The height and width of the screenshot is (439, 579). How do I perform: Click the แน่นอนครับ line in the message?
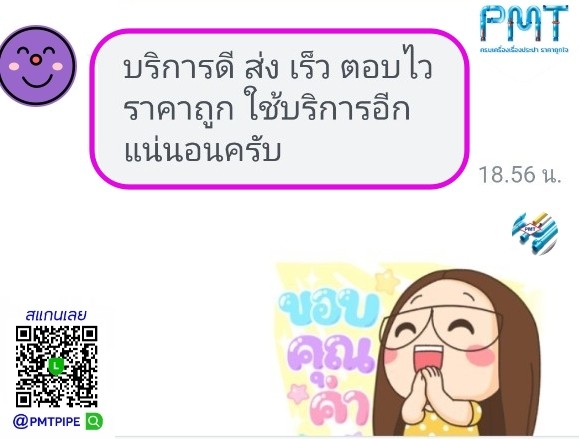(202, 151)
